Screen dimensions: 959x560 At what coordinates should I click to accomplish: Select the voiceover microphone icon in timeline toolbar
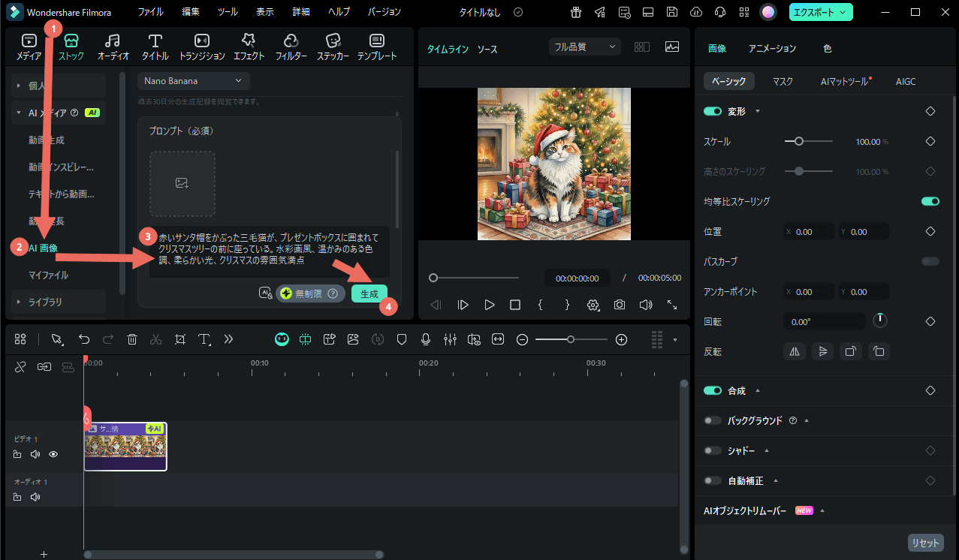point(425,339)
